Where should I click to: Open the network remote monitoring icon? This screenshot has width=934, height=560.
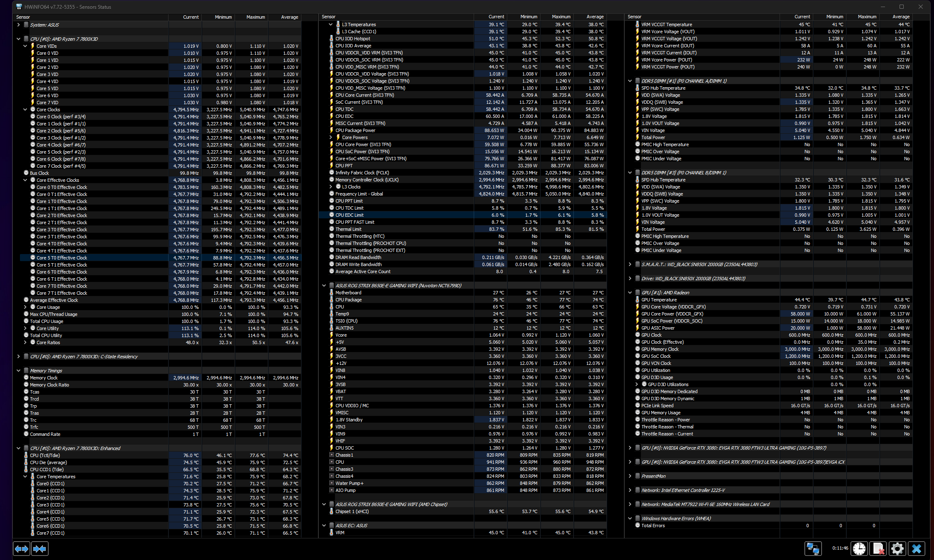tap(812, 549)
